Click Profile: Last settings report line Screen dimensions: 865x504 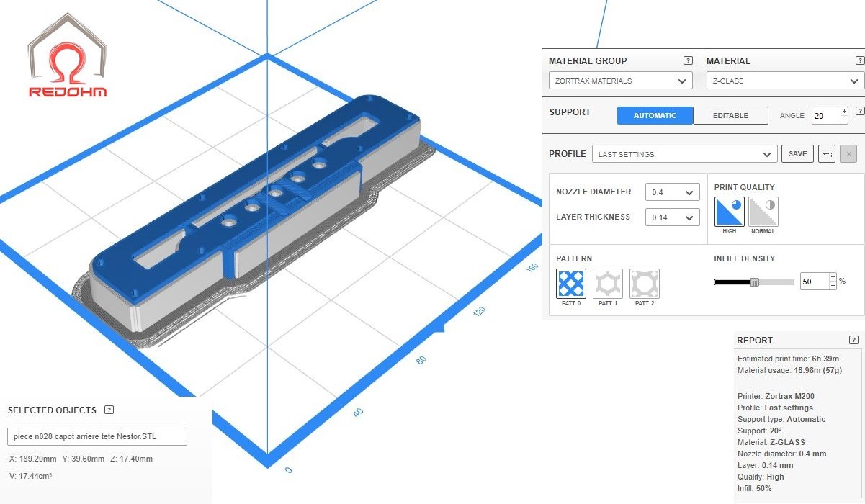[x=776, y=408]
